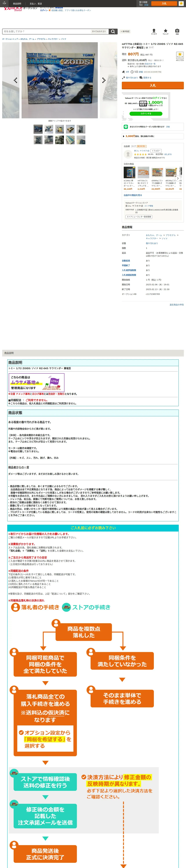The height and width of the screenshot is (868, 186).
Task: Click the clock remaining-time icon
Action: tap(132, 72)
